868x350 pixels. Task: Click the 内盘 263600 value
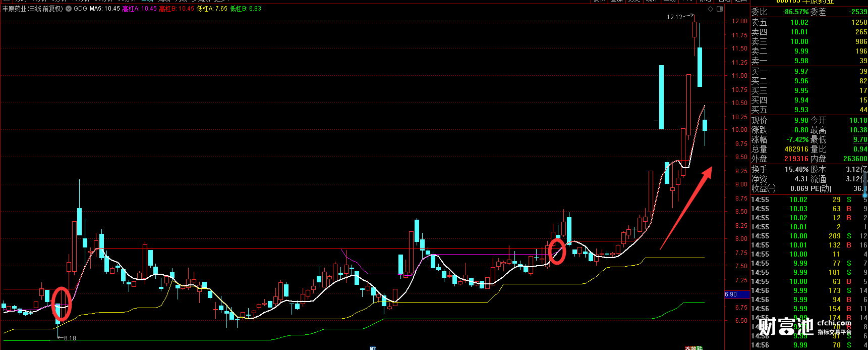coord(855,159)
